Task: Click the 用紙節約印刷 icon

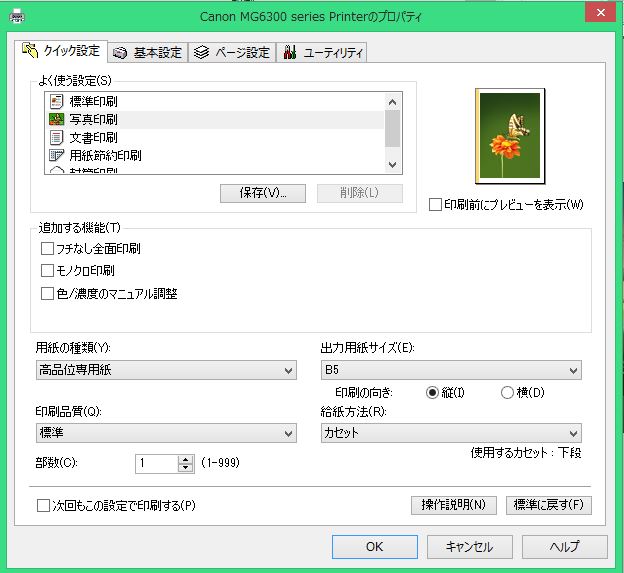Action: [x=56, y=155]
